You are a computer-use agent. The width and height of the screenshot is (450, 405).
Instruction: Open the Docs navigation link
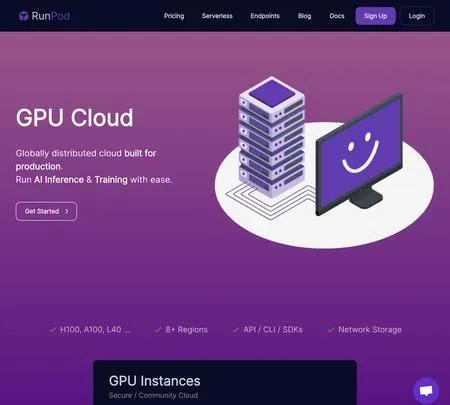pyautogui.click(x=337, y=16)
